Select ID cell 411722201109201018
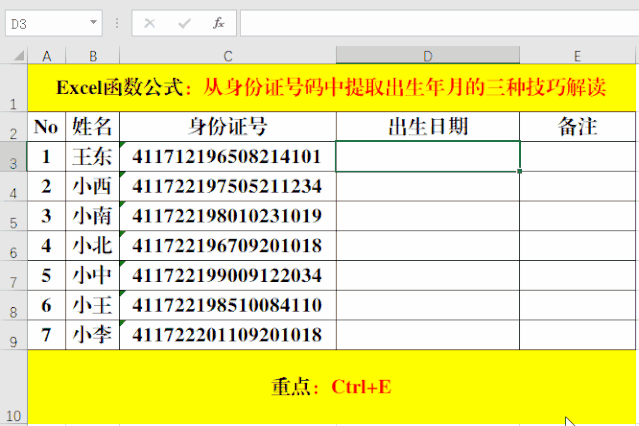639x426 pixels. coord(228,335)
